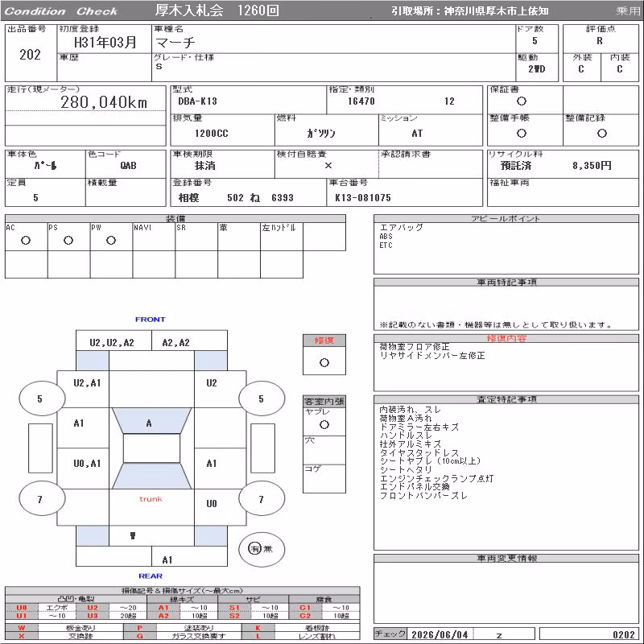Click the 厚木入札会 1260回 header title
Image resolution: width=644 pixels, height=644 pixels.
[x=217, y=10]
